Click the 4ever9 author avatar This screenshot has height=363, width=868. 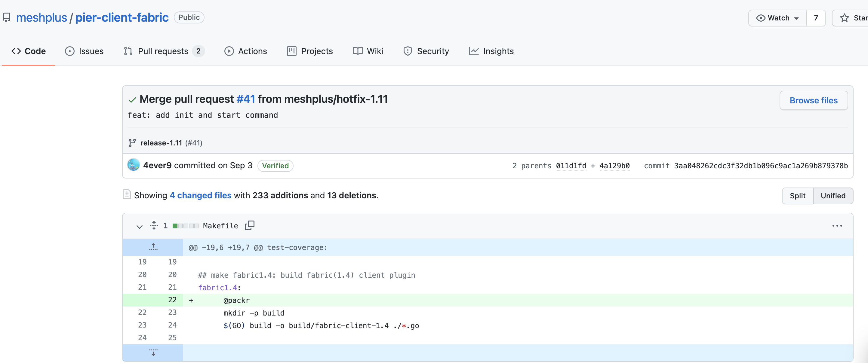(x=134, y=165)
